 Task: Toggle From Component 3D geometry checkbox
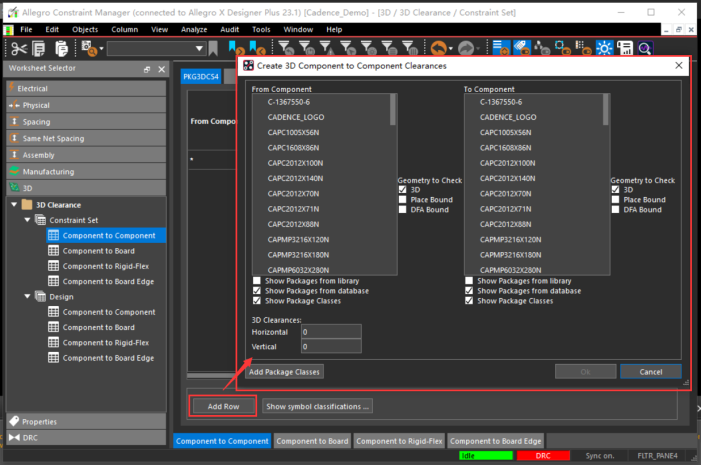point(402,190)
